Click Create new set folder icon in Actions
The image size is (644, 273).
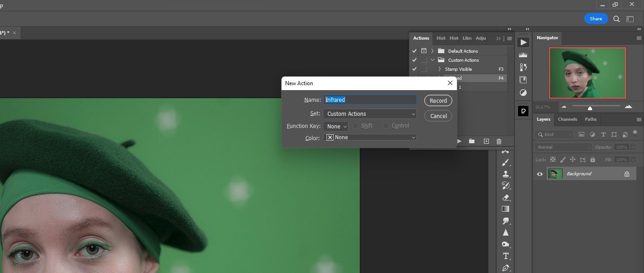pos(472,141)
